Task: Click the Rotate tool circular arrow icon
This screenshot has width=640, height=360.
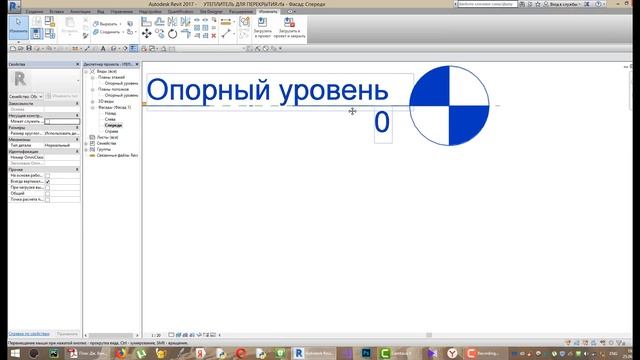Action: tap(173, 34)
